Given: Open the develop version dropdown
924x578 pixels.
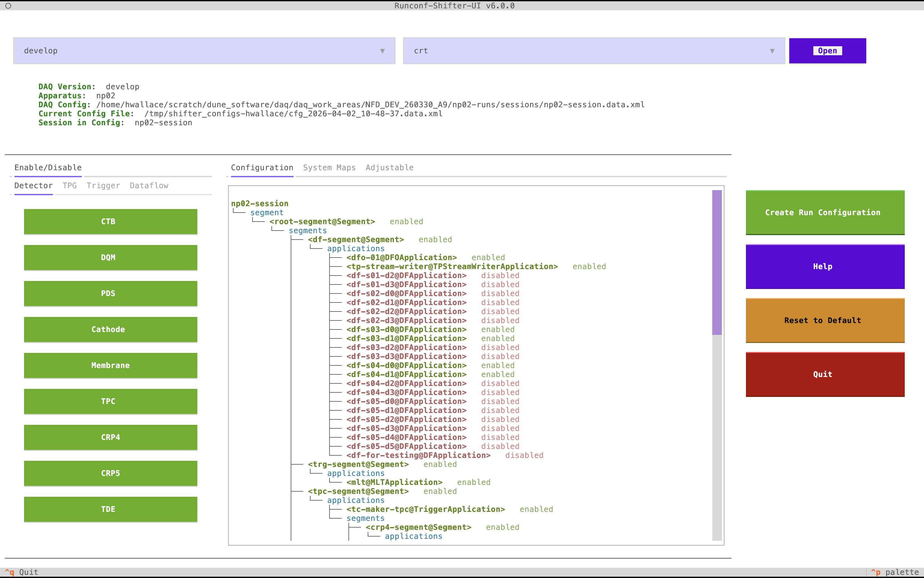Looking at the screenshot, I should pyautogui.click(x=204, y=51).
